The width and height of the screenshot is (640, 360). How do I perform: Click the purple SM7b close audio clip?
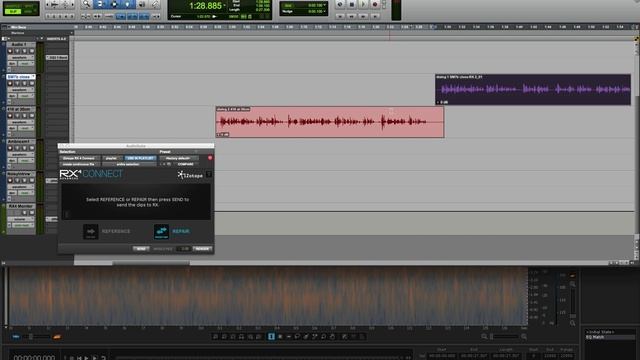coord(533,89)
